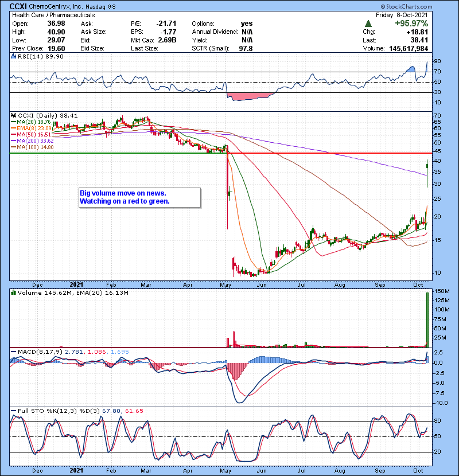Click the Volume 145.62M, EMA(20) label
The image size is (459, 476).
click(x=73, y=293)
